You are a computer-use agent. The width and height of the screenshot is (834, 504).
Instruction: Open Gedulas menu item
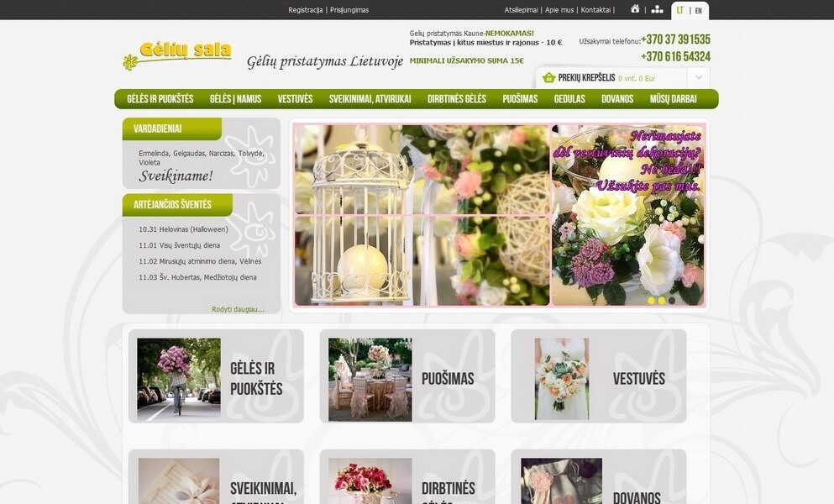point(569,99)
